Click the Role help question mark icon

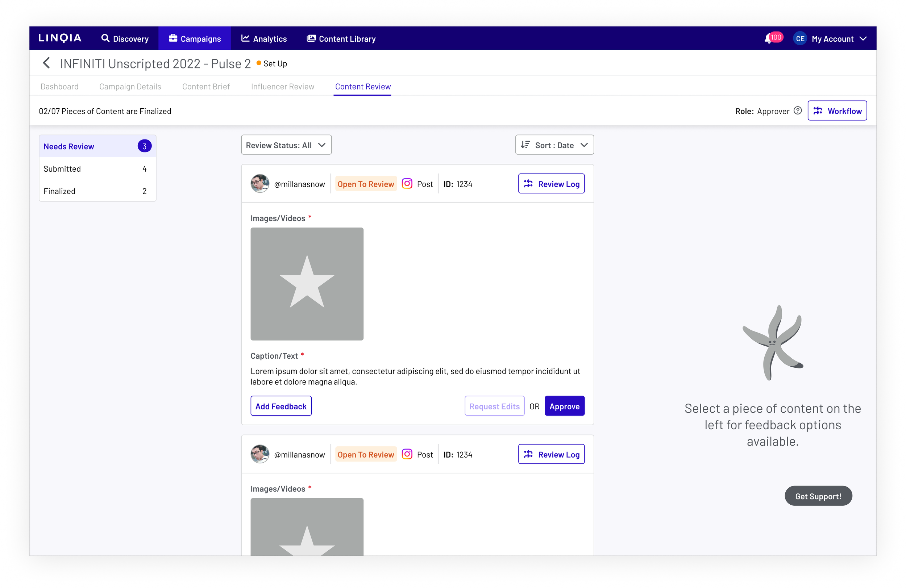tap(798, 111)
